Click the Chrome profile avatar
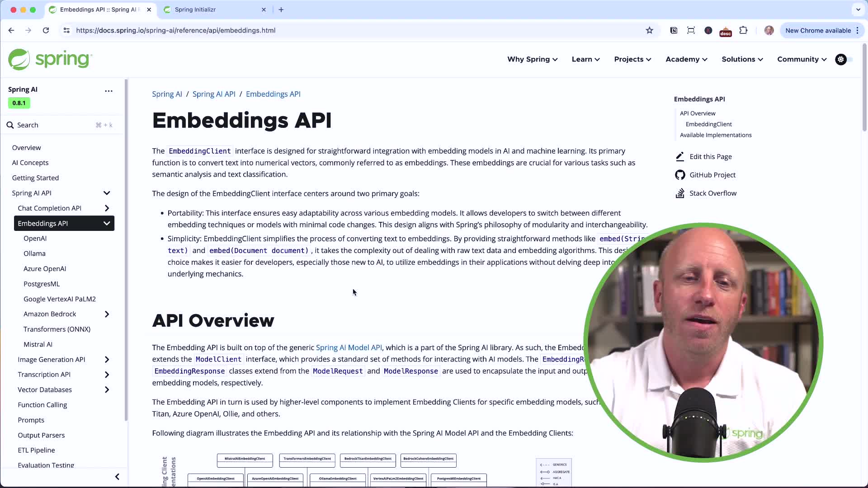This screenshot has height=488, width=868. click(769, 30)
